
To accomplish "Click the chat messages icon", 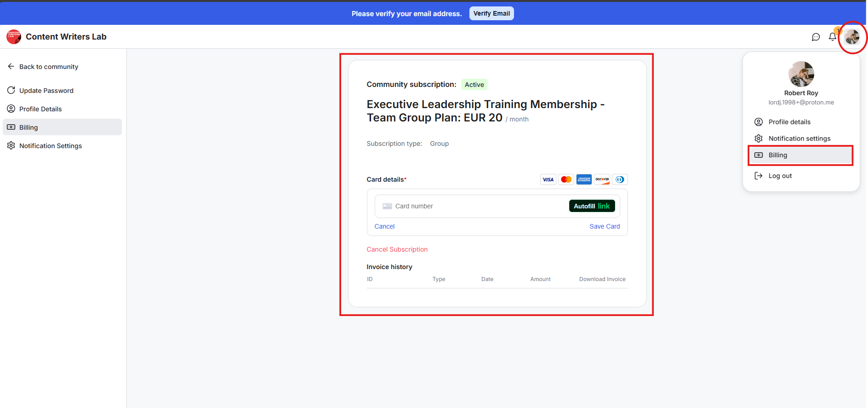I will (816, 37).
